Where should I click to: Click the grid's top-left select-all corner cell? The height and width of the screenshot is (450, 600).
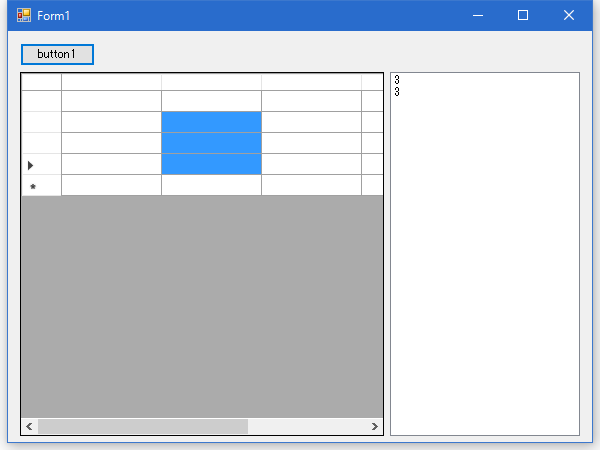click(x=41, y=81)
